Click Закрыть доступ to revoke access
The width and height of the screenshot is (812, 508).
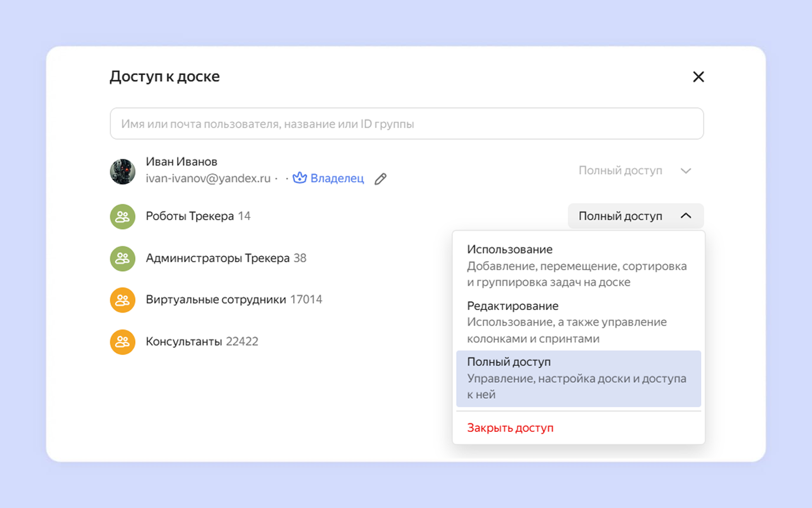pyautogui.click(x=511, y=428)
